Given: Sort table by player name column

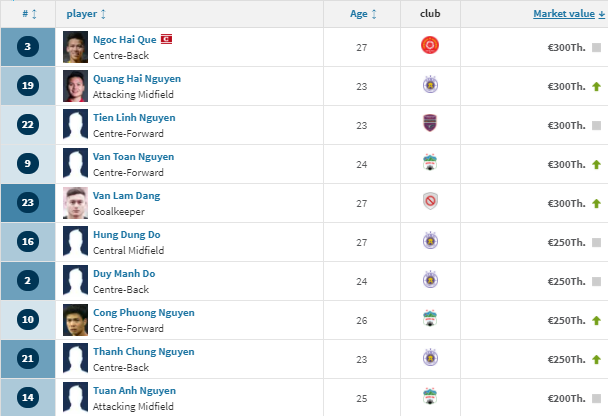Looking at the screenshot, I should pos(86,14).
